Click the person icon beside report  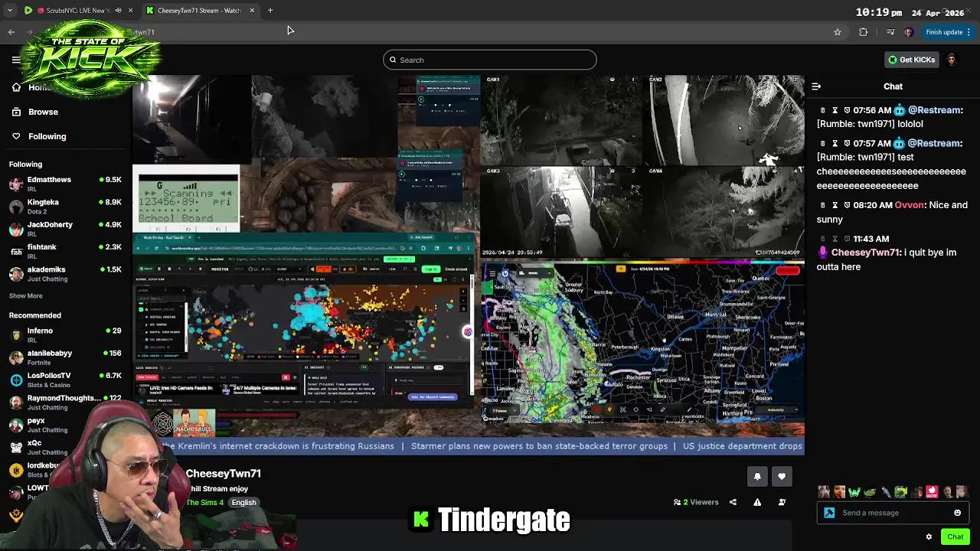pyautogui.click(x=782, y=502)
